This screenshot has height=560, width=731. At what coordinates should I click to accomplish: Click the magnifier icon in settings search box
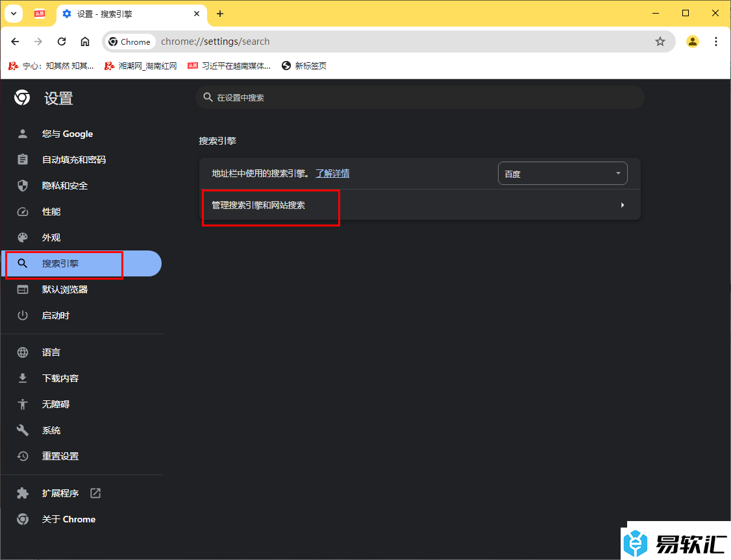click(208, 97)
